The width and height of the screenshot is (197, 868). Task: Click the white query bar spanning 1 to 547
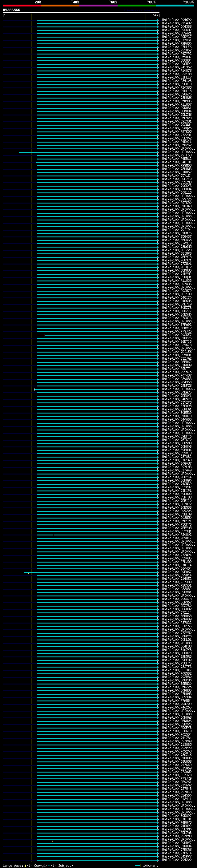[81, 12]
